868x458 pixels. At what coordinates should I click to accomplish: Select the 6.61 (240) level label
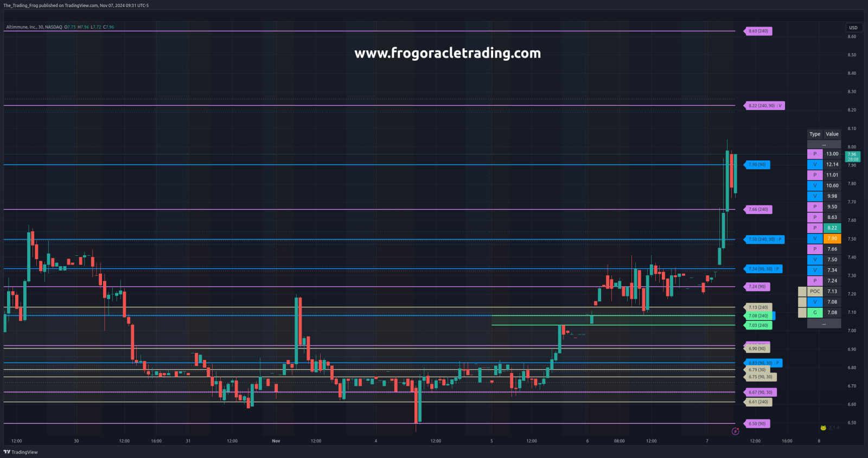pyautogui.click(x=758, y=402)
